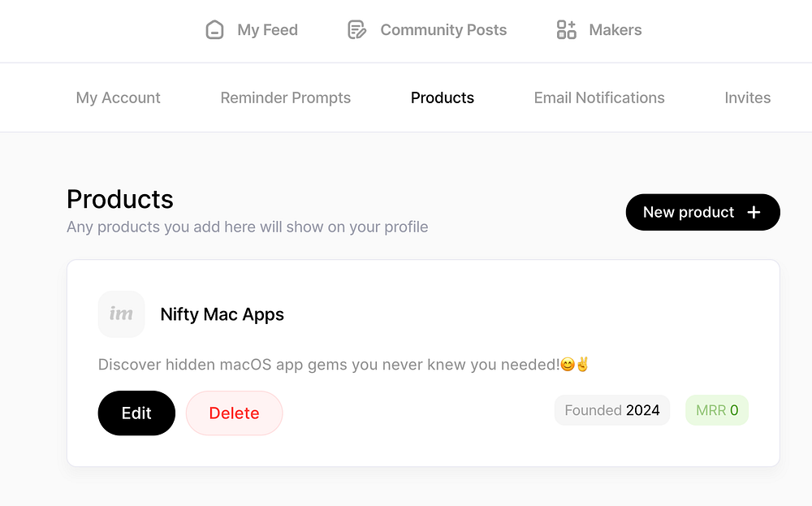This screenshot has width=812, height=506.
Task: Click the Nifty Mac Apps logo thumbnail
Action: (121, 314)
